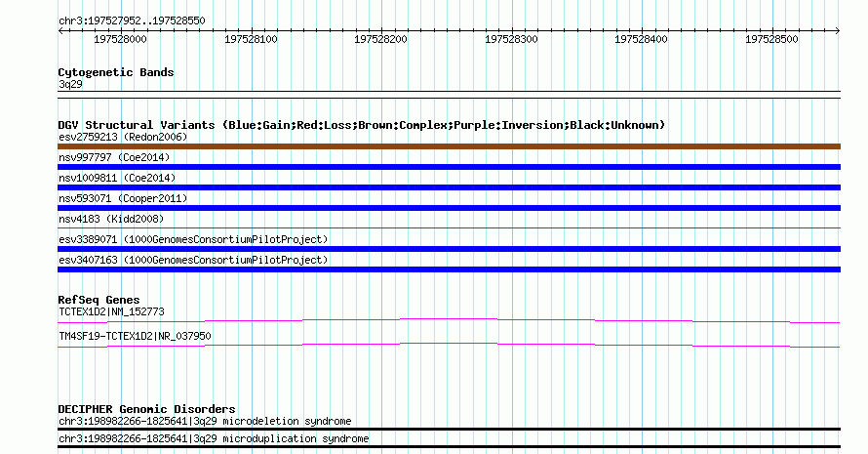
Task: Click ruler coordinate 197528300
Action: point(511,39)
